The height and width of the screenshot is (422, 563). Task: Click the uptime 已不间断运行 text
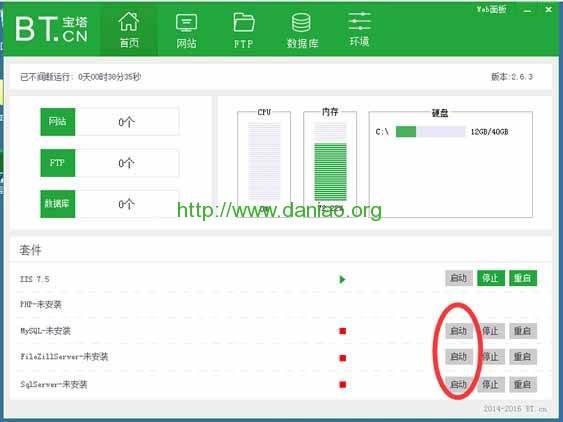pyautogui.click(x=80, y=77)
